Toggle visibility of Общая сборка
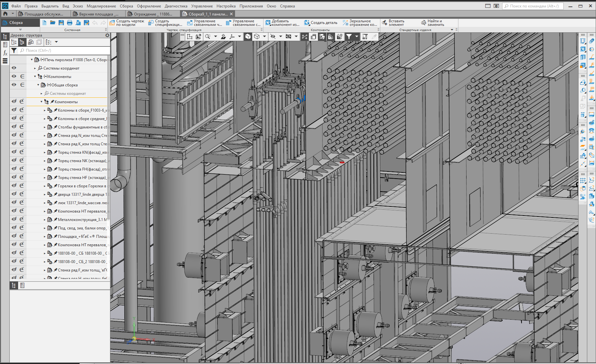This screenshot has width=596, height=364. (14, 85)
